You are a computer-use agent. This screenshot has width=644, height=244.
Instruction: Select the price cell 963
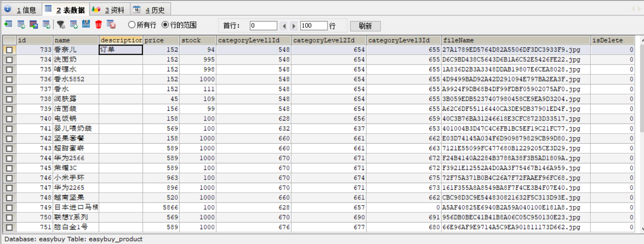(x=161, y=178)
